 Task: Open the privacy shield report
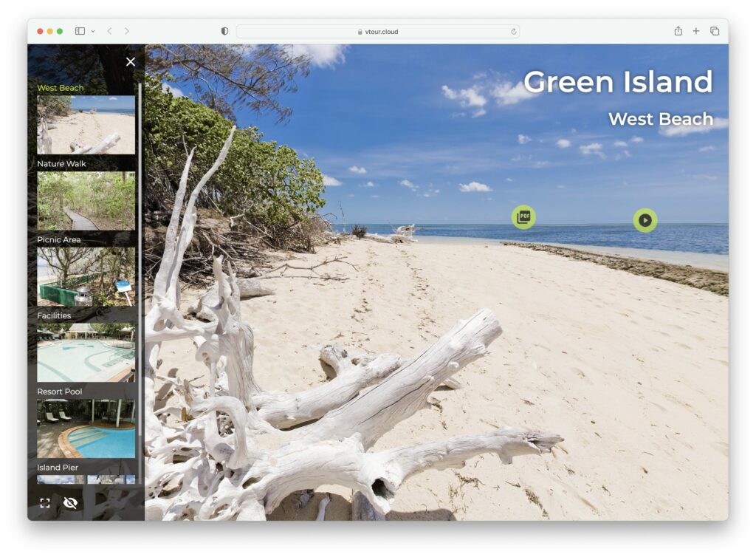click(x=224, y=31)
